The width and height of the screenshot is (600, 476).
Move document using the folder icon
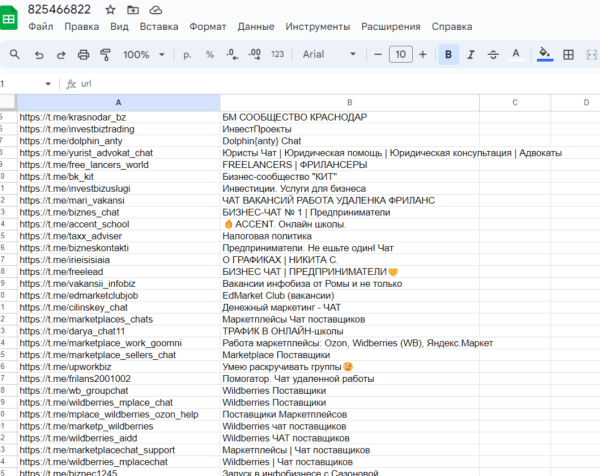tap(134, 9)
